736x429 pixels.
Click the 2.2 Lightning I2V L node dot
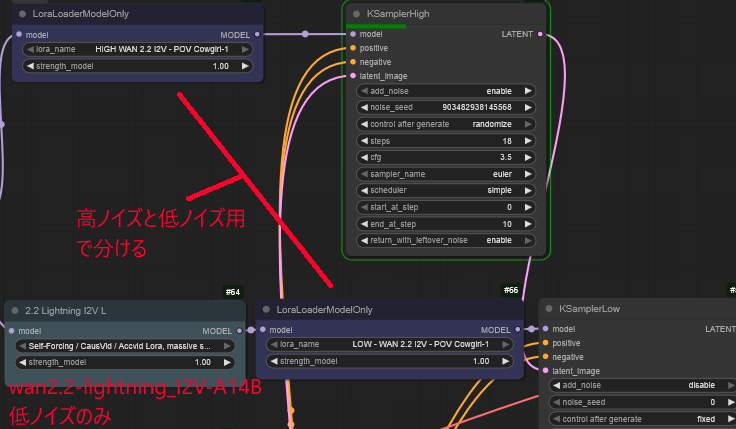coord(15,310)
